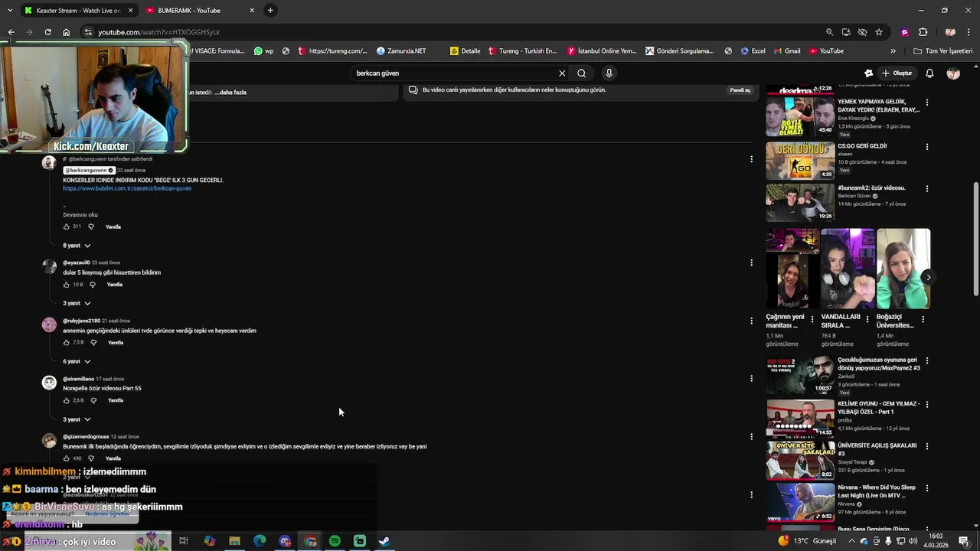The width and height of the screenshot is (980, 551).
Task: Click the search magnifier button beside 'berkcan güven'
Action: 582,73
